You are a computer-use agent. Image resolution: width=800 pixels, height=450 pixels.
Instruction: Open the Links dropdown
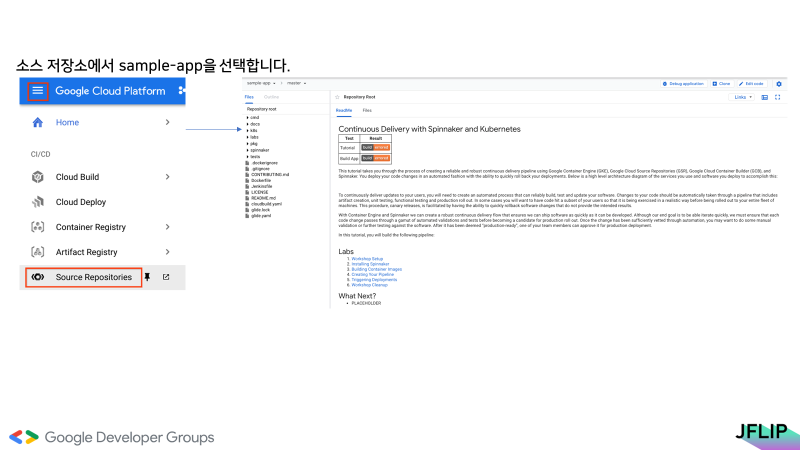tap(743, 97)
